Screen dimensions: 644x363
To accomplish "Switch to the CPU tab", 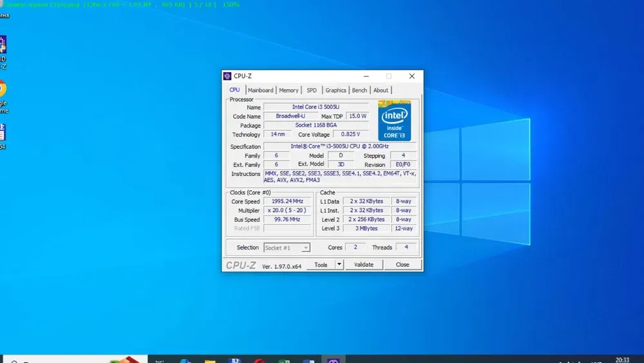I will click(234, 90).
